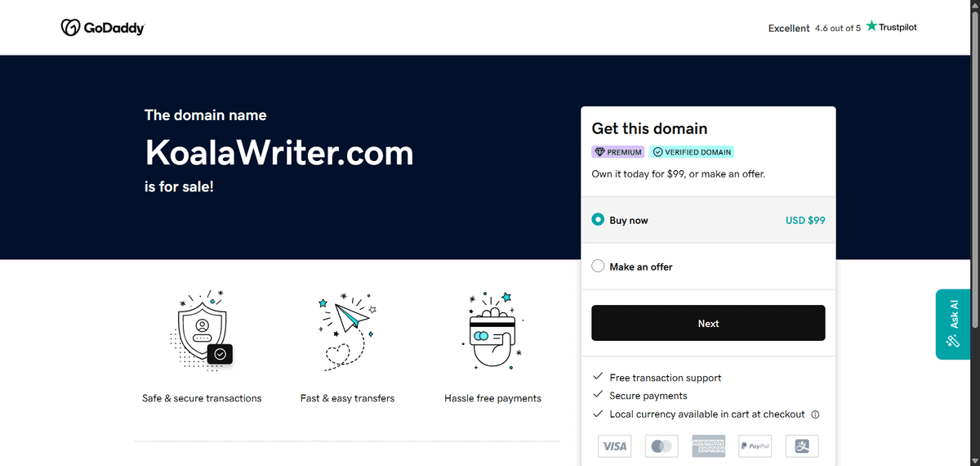Click the Mastercard payment icon
This screenshot has height=466, width=980.
(661, 446)
